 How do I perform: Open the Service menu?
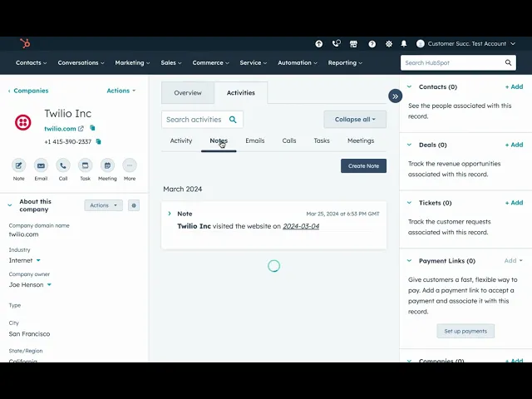coord(253,63)
